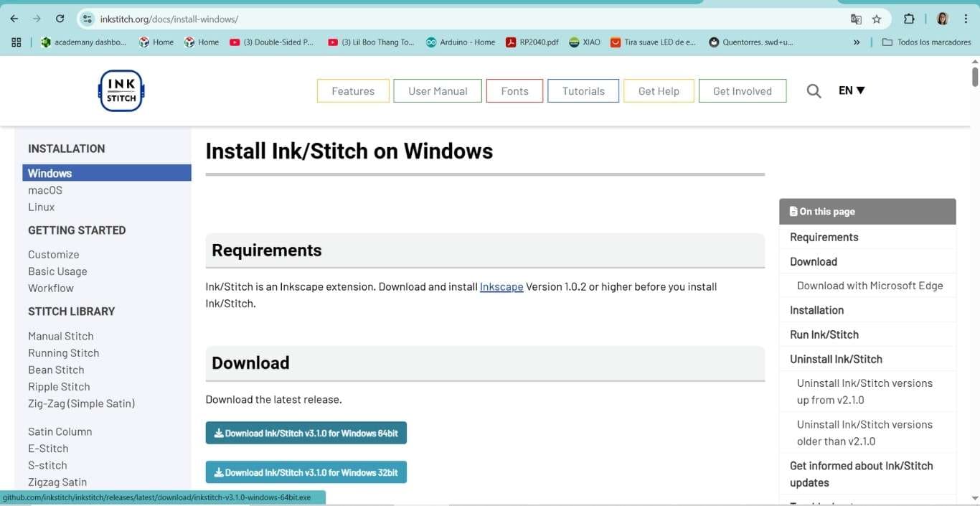Click the page vertical scrollbar thumb
Viewport: 980px width, 506px height.
tap(975, 76)
